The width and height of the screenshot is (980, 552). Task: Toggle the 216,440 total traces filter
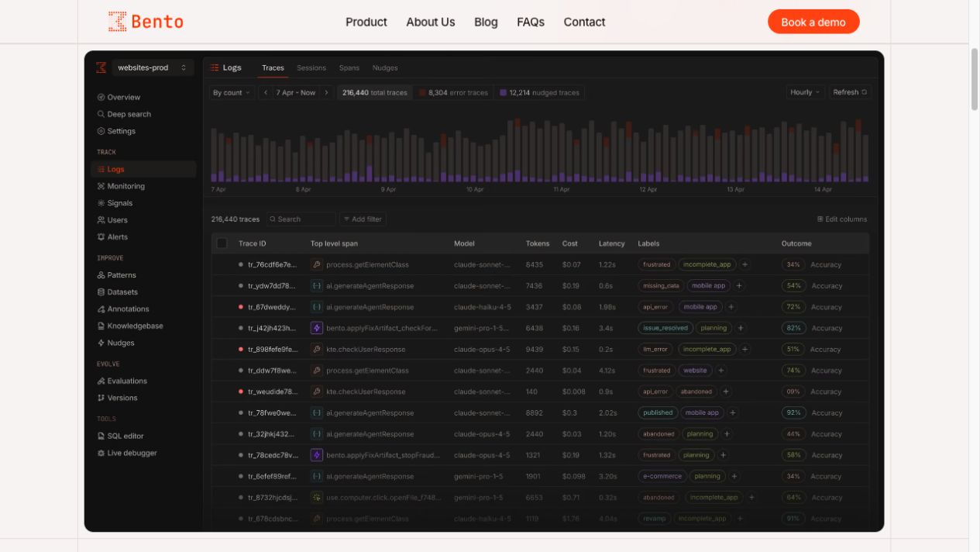(374, 92)
